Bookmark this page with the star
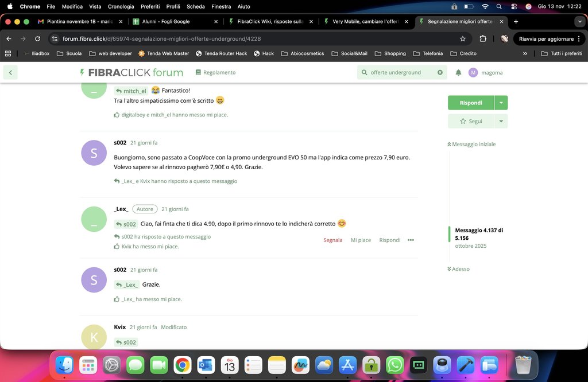Viewport: 588px width, 382px height. (x=463, y=38)
